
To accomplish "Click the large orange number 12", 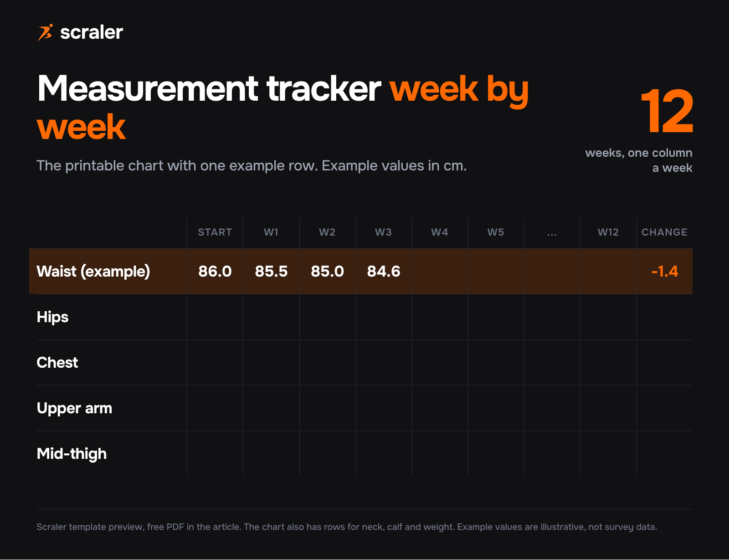I will [667, 112].
